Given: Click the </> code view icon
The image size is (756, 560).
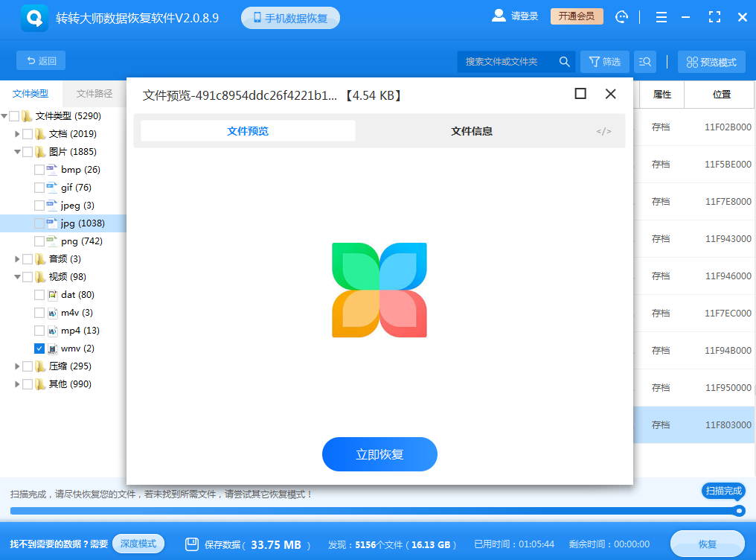Looking at the screenshot, I should [603, 131].
